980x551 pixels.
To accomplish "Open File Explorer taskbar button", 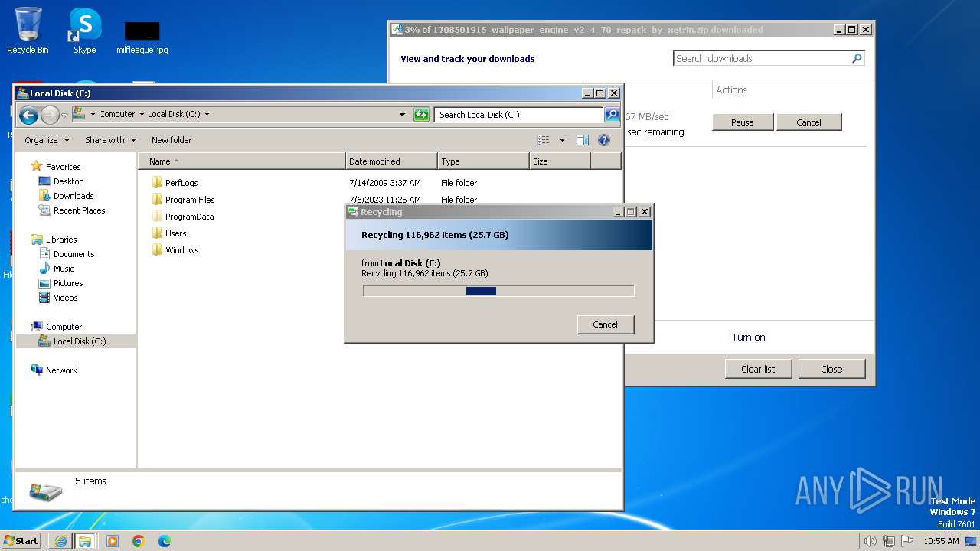I will coord(85,541).
